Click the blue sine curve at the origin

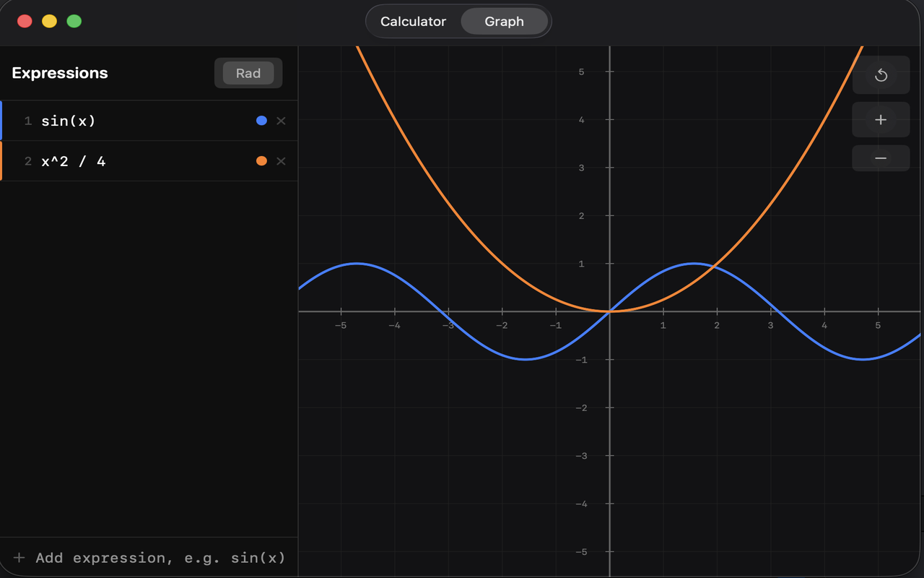tap(610, 311)
